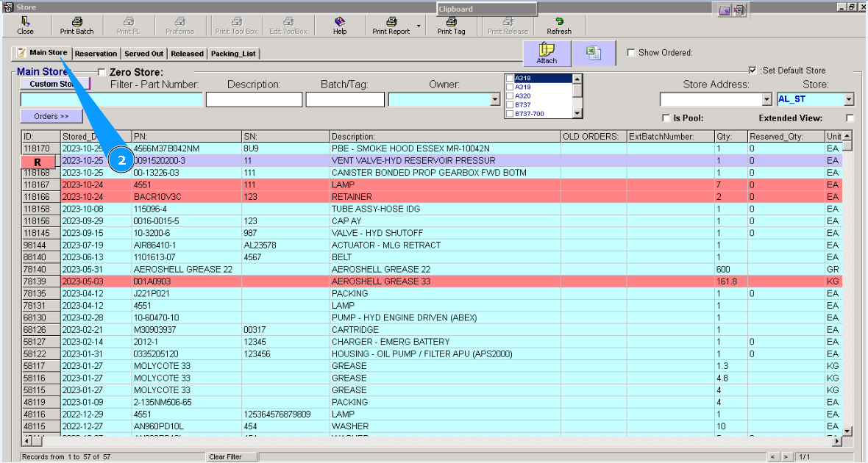
Task: Click the Print Report icon
Action: click(x=391, y=23)
